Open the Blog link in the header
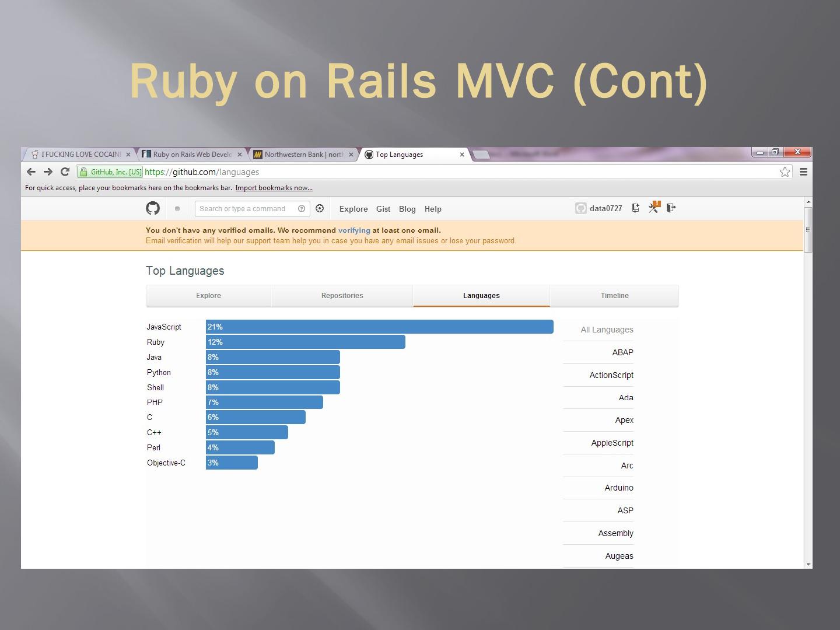840x630 pixels. click(407, 209)
